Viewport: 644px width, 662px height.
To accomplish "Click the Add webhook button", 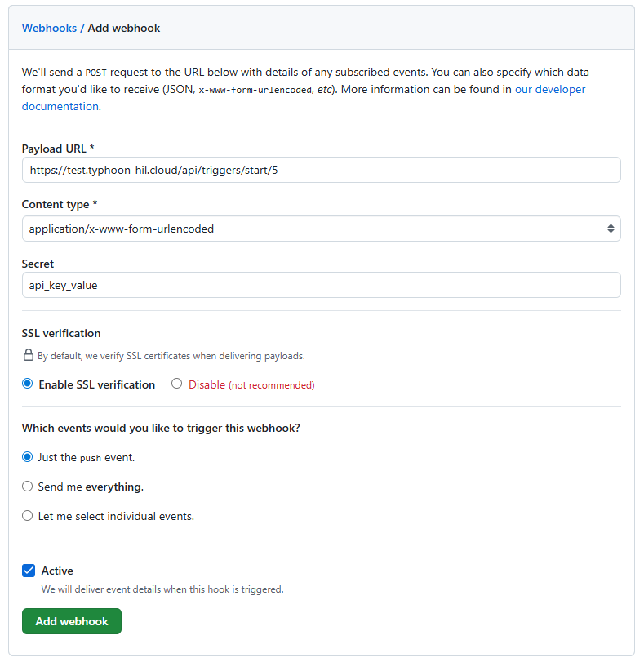I will (72, 621).
